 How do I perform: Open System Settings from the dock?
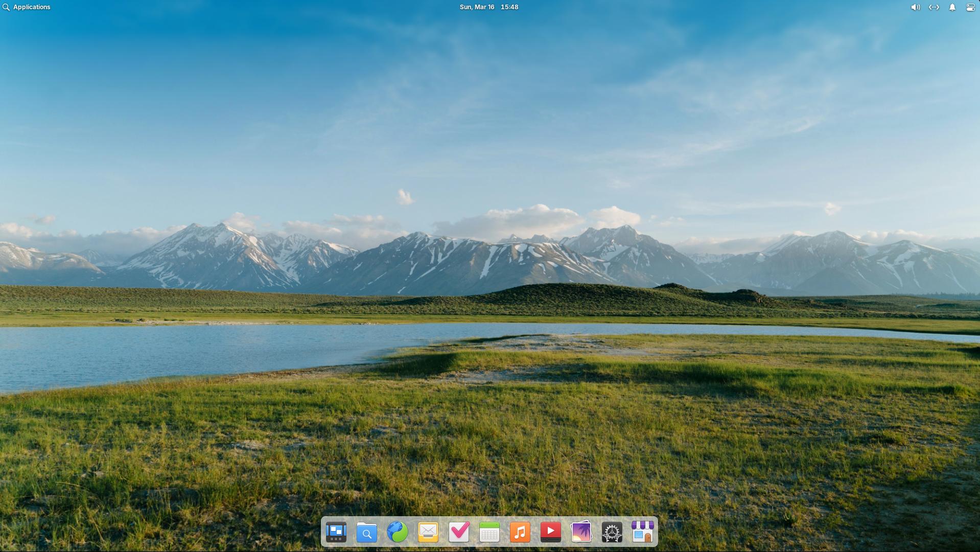(x=612, y=532)
